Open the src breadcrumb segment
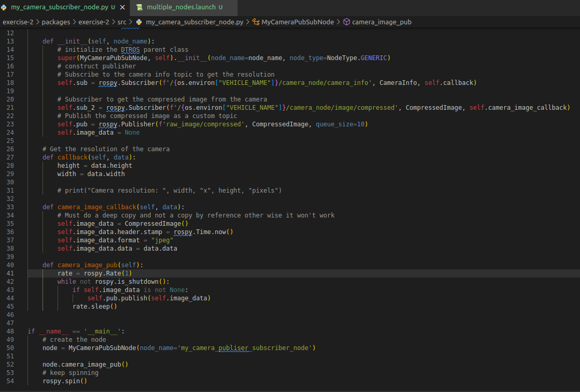 pos(122,22)
